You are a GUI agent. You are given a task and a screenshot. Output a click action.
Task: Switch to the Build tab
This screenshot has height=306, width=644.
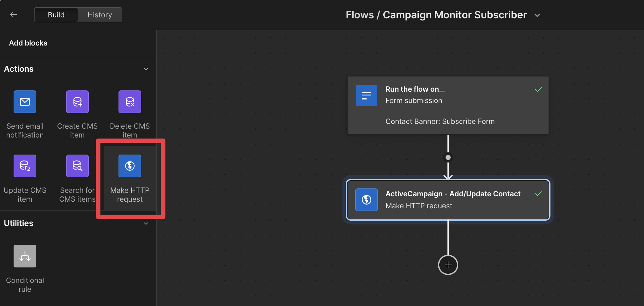coord(56,15)
